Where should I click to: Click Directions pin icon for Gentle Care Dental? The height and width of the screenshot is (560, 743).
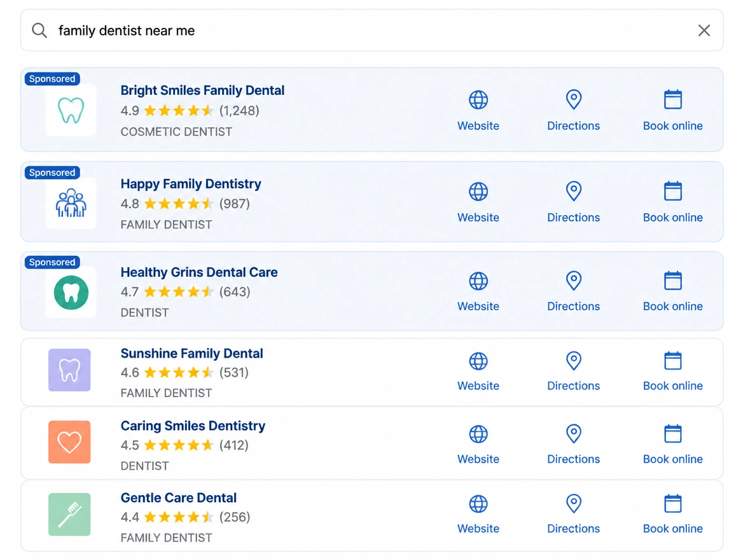573,503
